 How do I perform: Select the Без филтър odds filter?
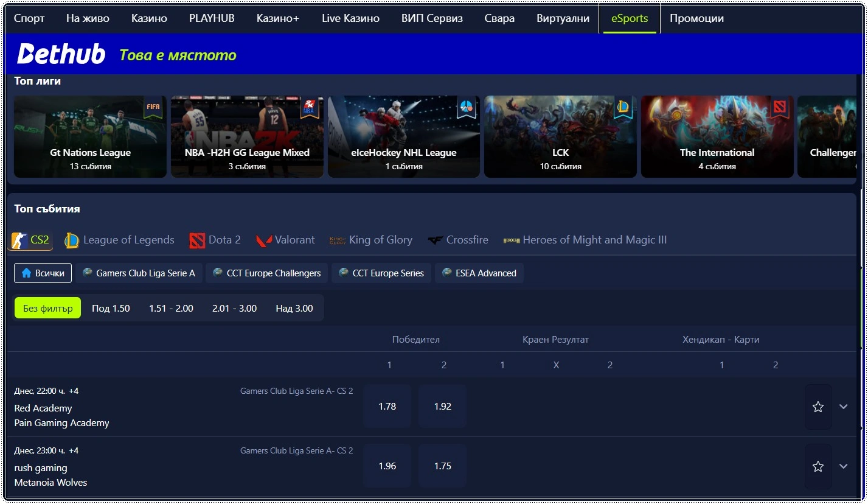click(x=48, y=309)
